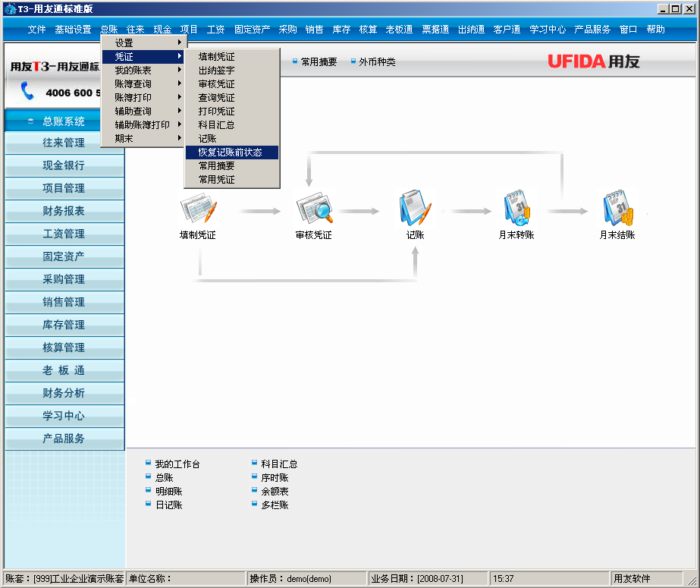Choose 科目汇总 from the submenu
This screenshot has width=700, height=588.
[x=232, y=125]
